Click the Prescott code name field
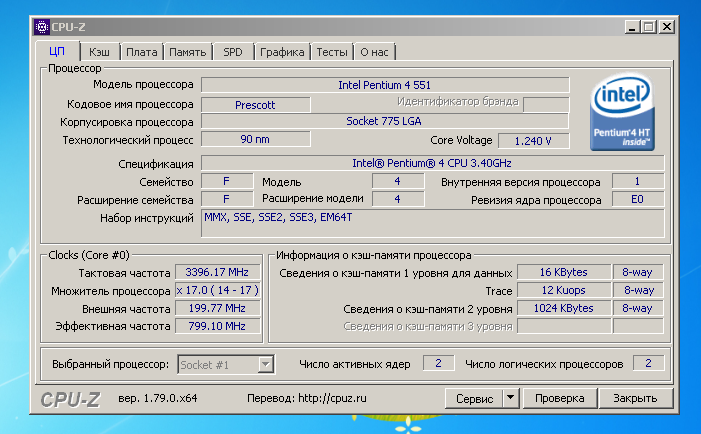701x434 pixels. coord(256,105)
